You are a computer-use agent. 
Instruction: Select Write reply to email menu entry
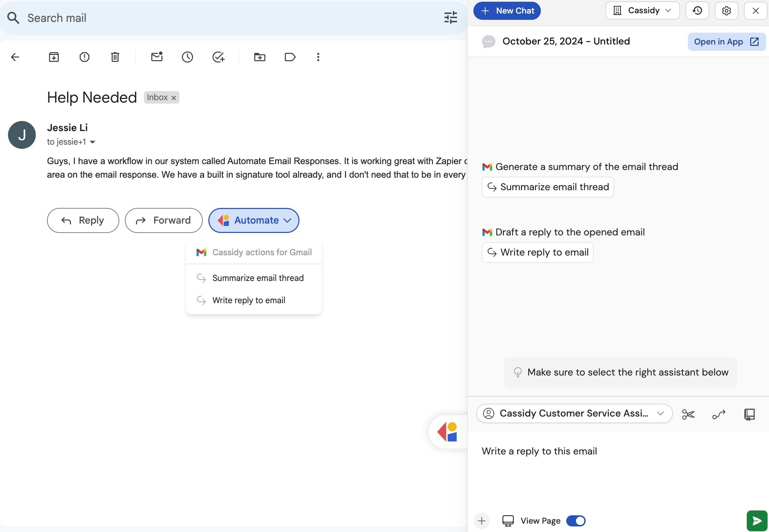[x=249, y=300]
